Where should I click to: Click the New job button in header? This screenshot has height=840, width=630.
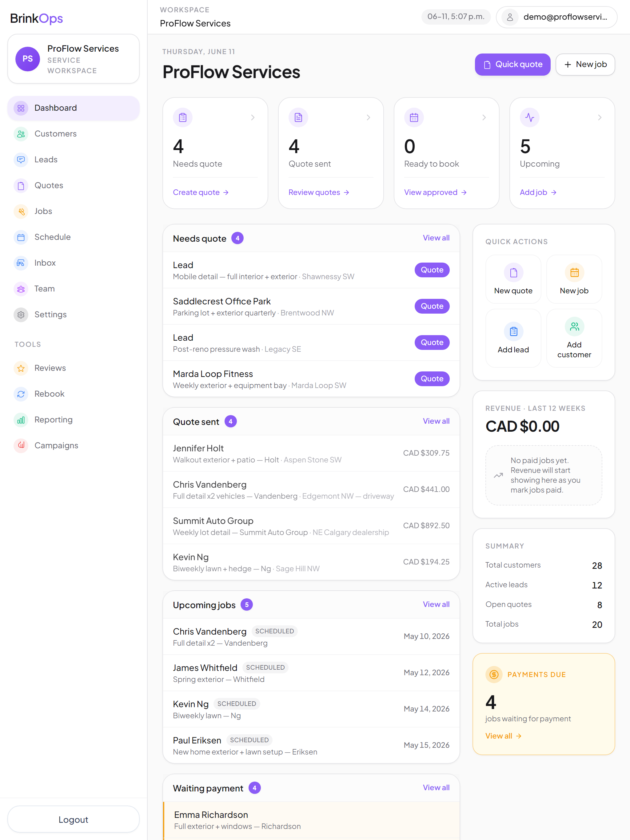point(585,65)
